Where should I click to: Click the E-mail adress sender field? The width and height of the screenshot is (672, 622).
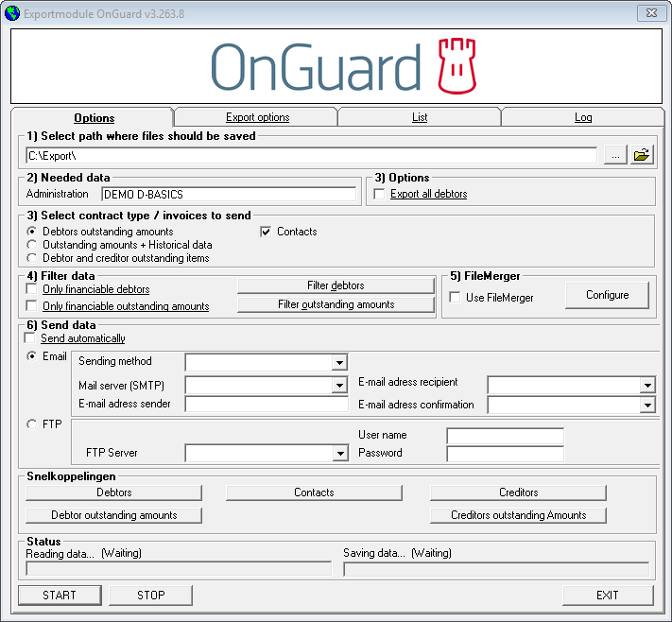(x=267, y=404)
